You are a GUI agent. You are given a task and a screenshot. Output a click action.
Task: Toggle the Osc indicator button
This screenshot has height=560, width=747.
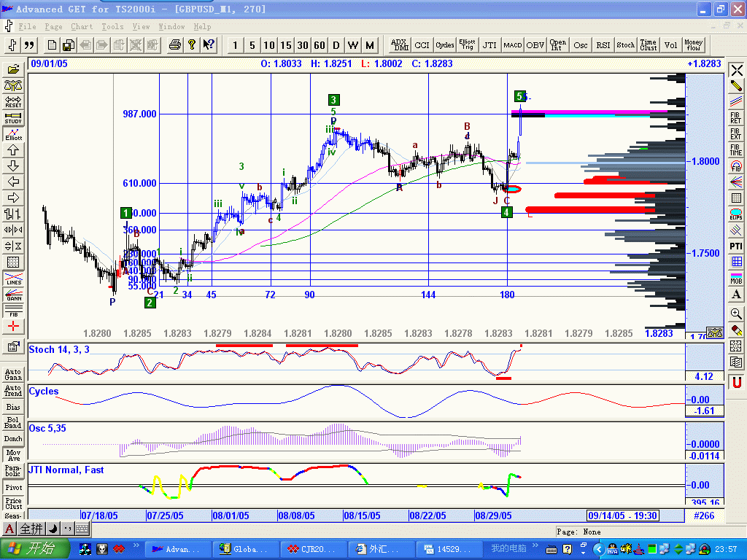point(580,45)
